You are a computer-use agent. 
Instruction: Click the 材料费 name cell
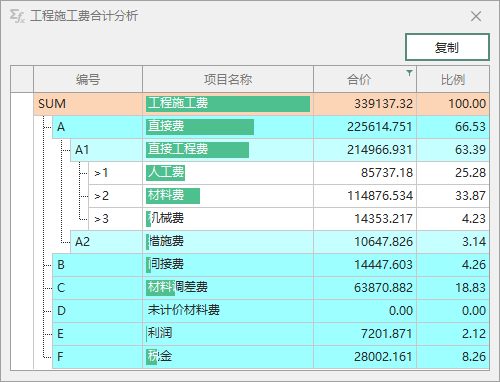pyautogui.click(x=228, y=196)
